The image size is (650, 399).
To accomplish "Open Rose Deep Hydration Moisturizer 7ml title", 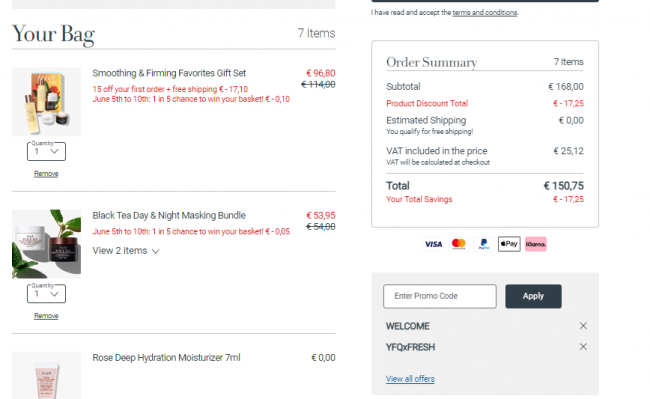I will pos(166,358).
